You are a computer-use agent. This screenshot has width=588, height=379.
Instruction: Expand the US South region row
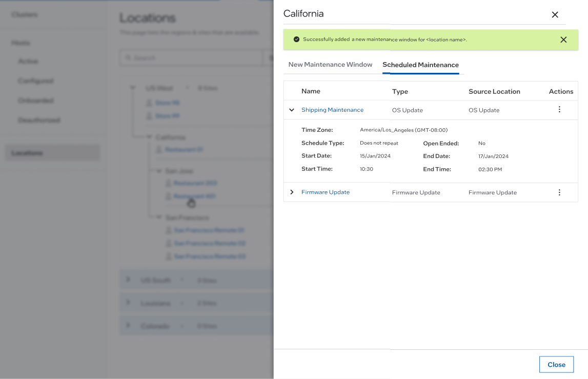(129, 280)
